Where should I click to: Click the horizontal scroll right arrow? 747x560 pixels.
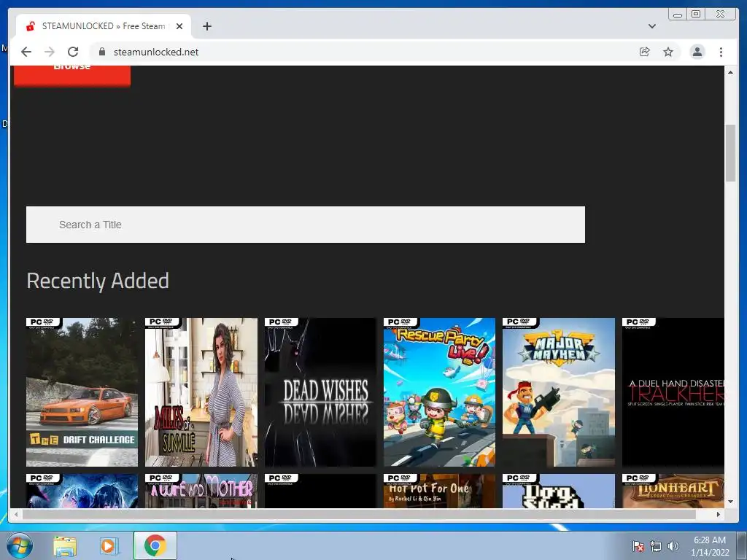[x=719, y=514]
